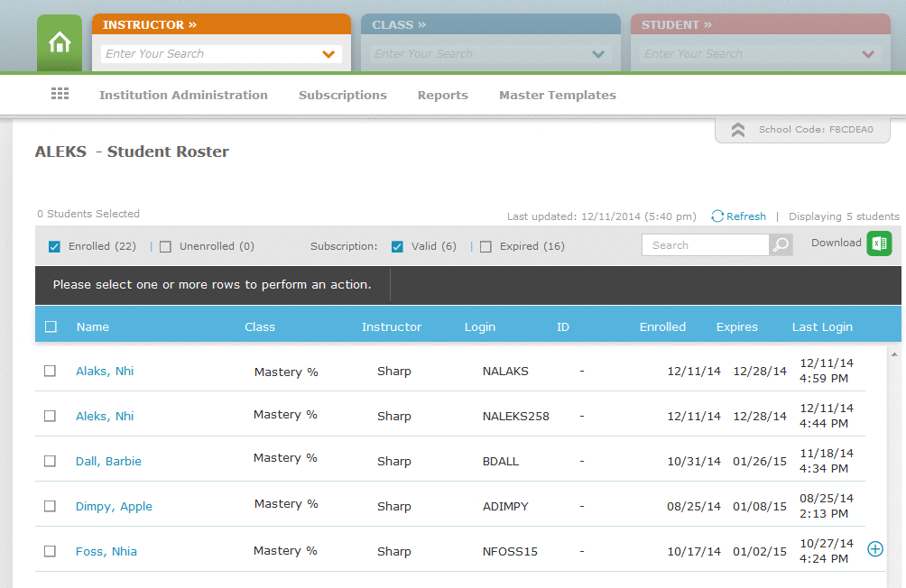Open Institution Administration menu

[183, 95]
